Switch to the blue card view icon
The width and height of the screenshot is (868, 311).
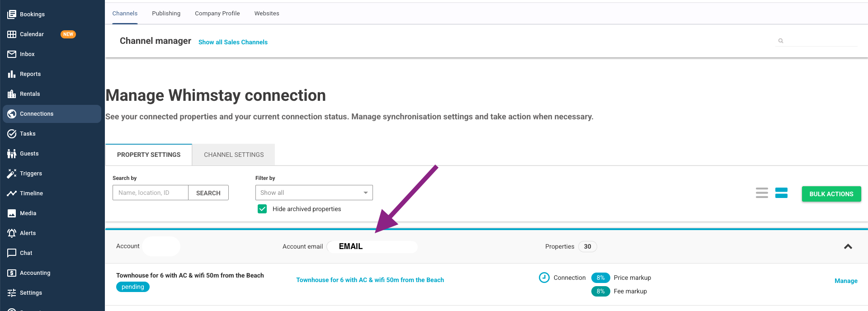(781, 193)
